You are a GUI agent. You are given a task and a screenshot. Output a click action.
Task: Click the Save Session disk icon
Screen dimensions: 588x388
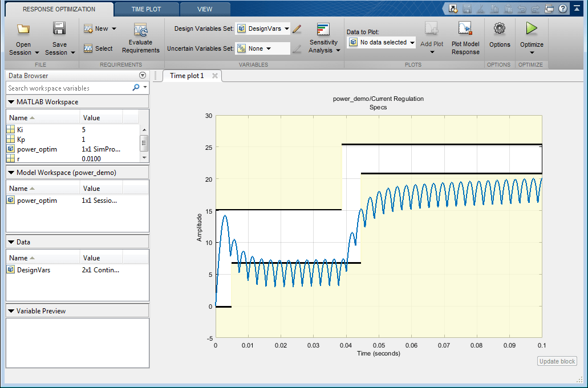pyautogui.click(x=59, y=29)
